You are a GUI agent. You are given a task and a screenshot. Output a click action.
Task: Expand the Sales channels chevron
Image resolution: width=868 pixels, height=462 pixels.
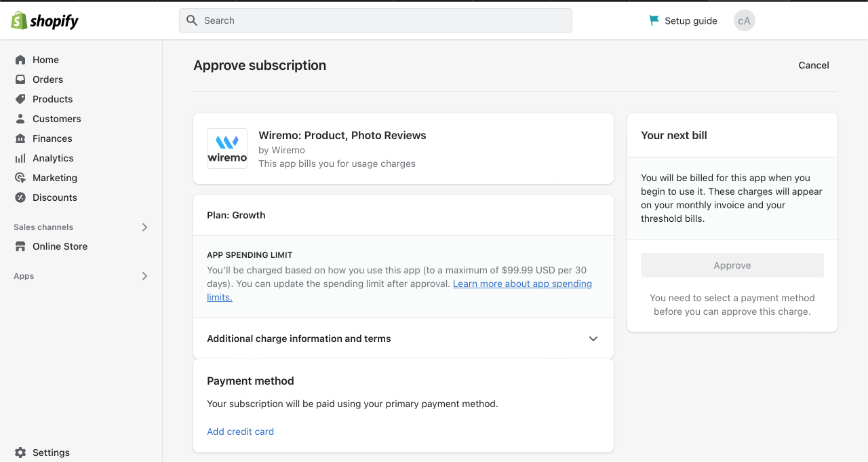click(x=144, y=227)
